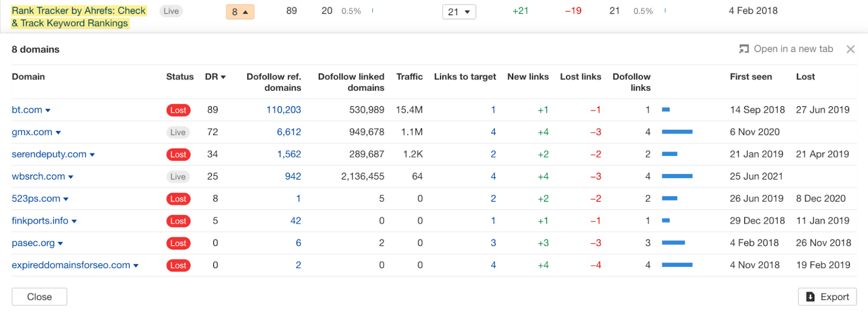Click the Live status badge for gmx.com
Image resolution: width=868 pixels, height=313 pixels.
[x=178, y=132]
